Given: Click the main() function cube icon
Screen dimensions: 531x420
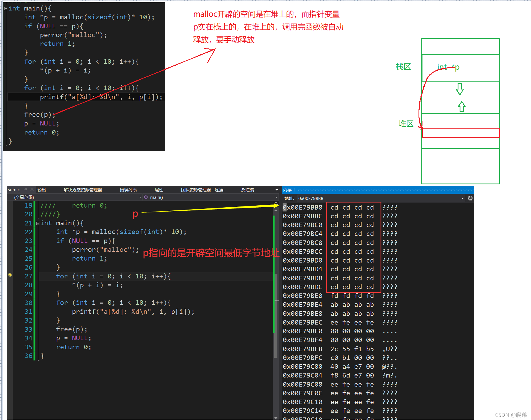Looking at the screenshot, I should point(146,197).
